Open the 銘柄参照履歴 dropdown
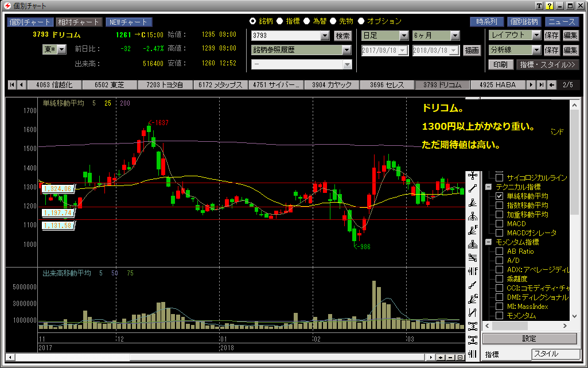This screenshot has height=368, width=588. pos(346,50)
